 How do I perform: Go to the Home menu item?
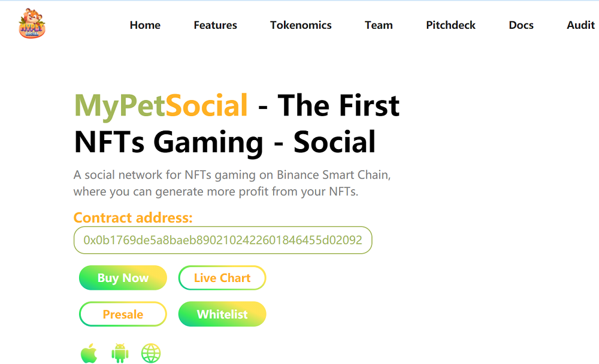pos(145,25)
